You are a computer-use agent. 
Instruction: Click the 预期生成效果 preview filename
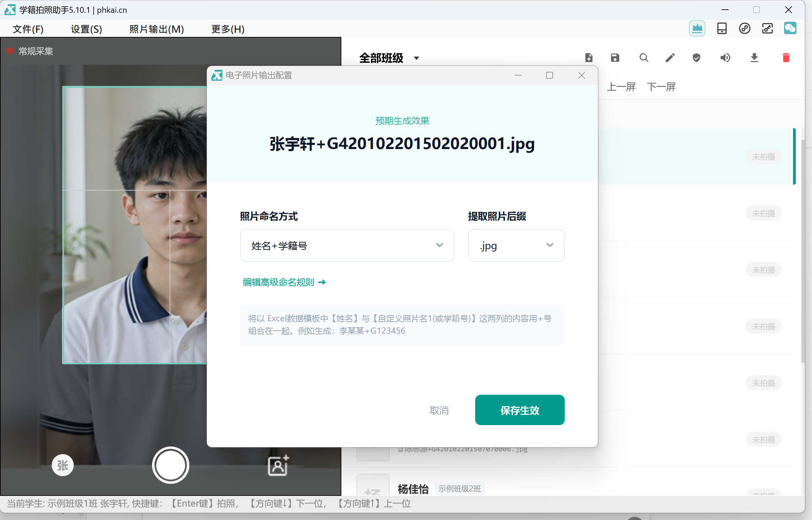click(402, 144)
